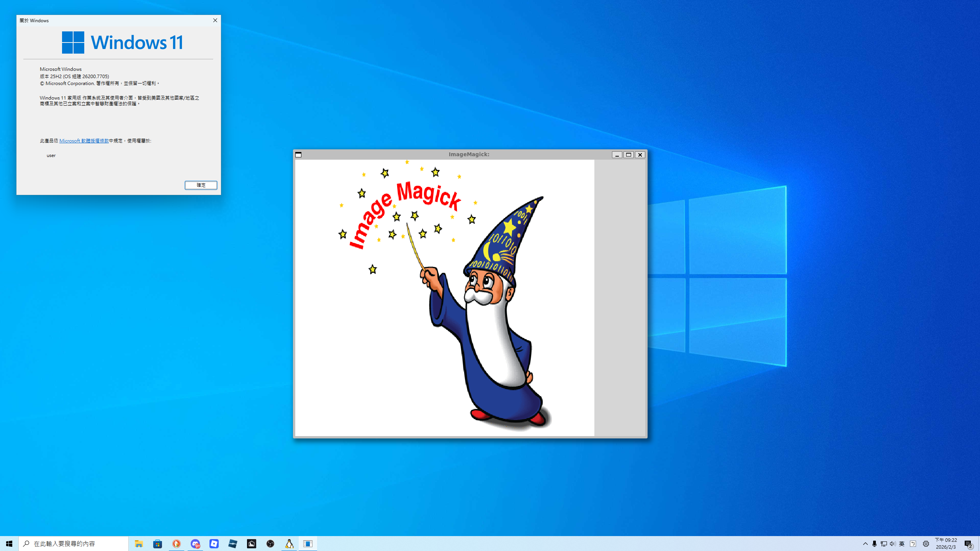This screenshot has height=551, width=980.
Task: Open the network status tray icon
Action: [x=883, y=543]
